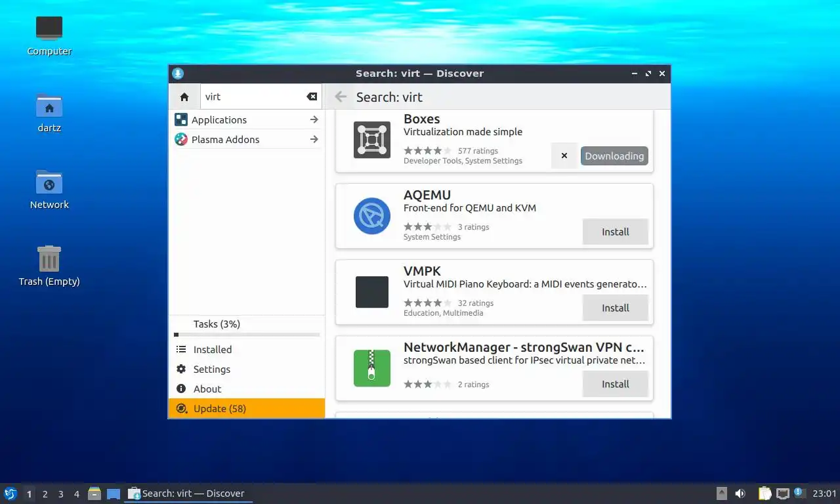840x504 pixels.
Task: Click Discover taskbar entry
Action: tap(188, 493)
